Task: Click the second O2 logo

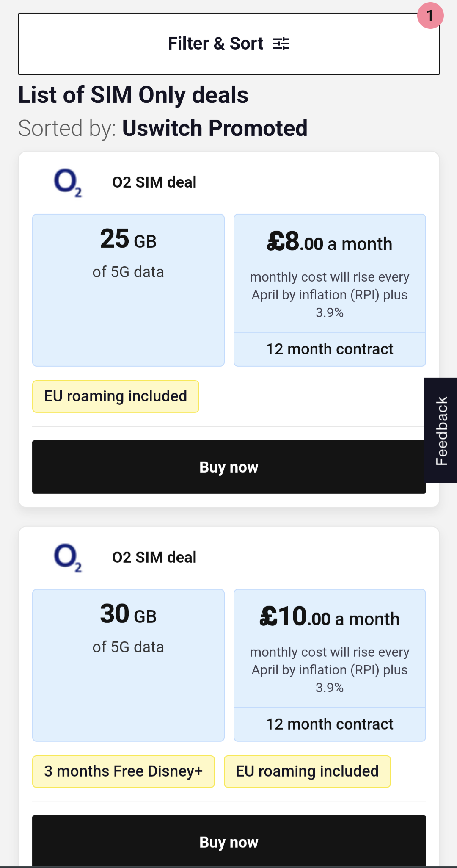Action: tap(68, 558)
